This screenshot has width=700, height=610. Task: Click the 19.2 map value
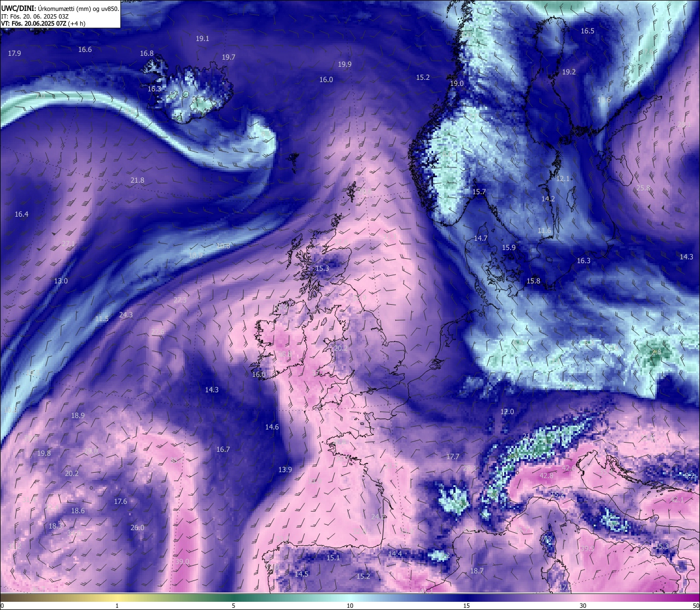coord(569,72)
